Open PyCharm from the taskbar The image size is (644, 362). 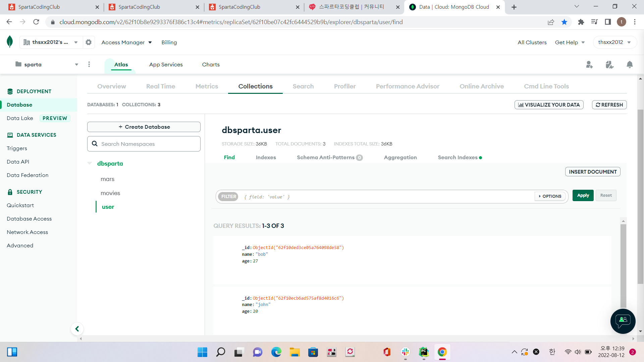[x=424, y=352]
